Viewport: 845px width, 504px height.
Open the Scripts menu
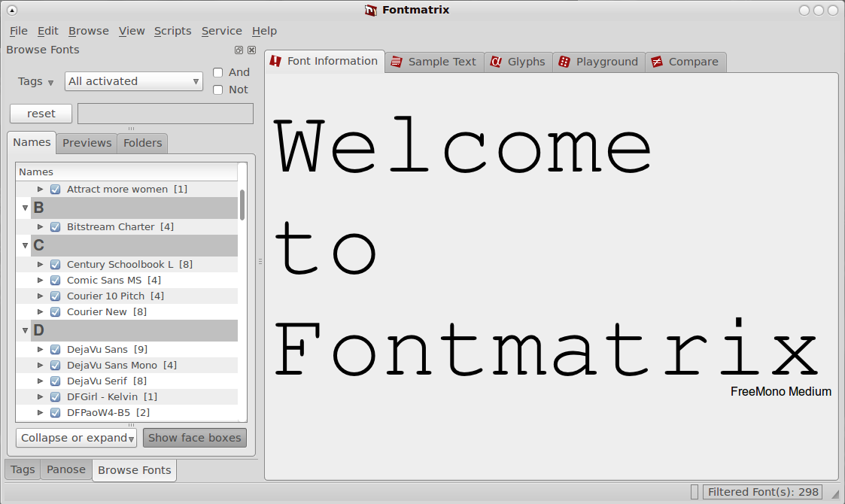click(172, 32)
